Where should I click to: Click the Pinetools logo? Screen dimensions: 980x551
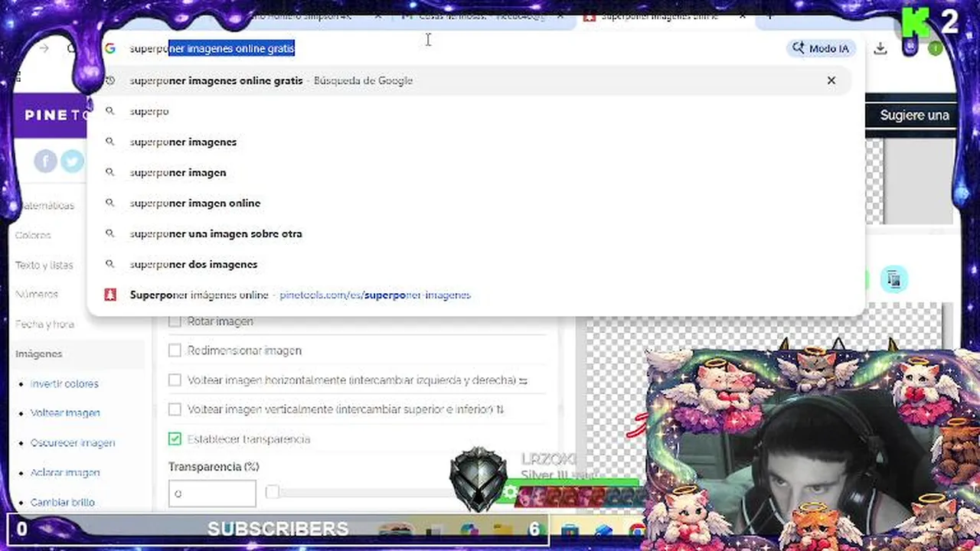(57, 115)
